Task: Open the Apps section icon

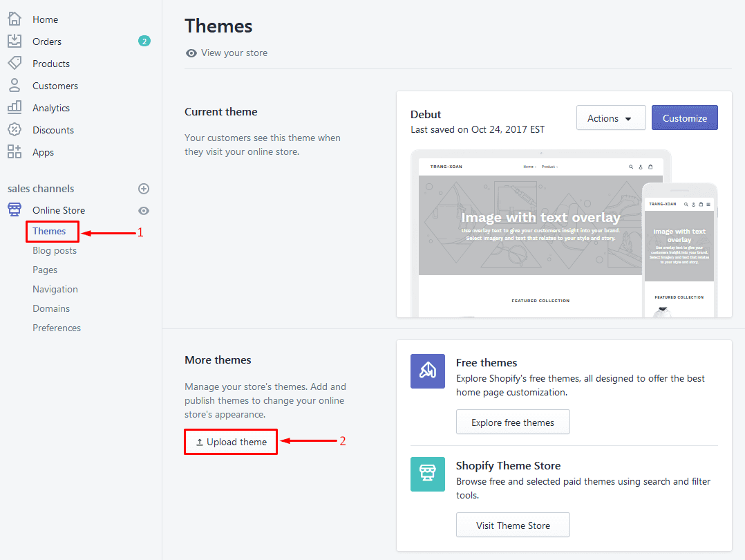Action: coord(14,151)
